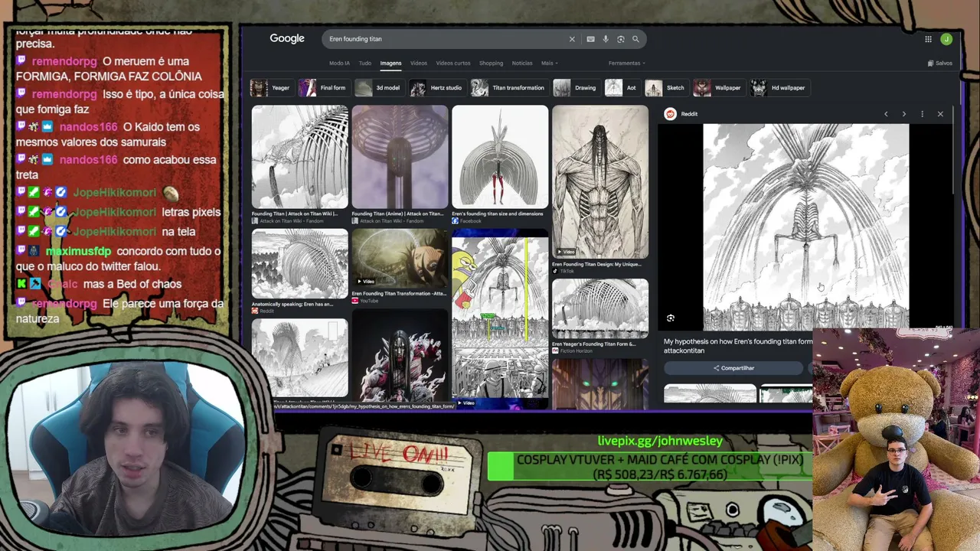The image size is (980, 551).
Task: Filter images by the Hertz studio chip
Action: pyautogui.click(x=436, y=88)
